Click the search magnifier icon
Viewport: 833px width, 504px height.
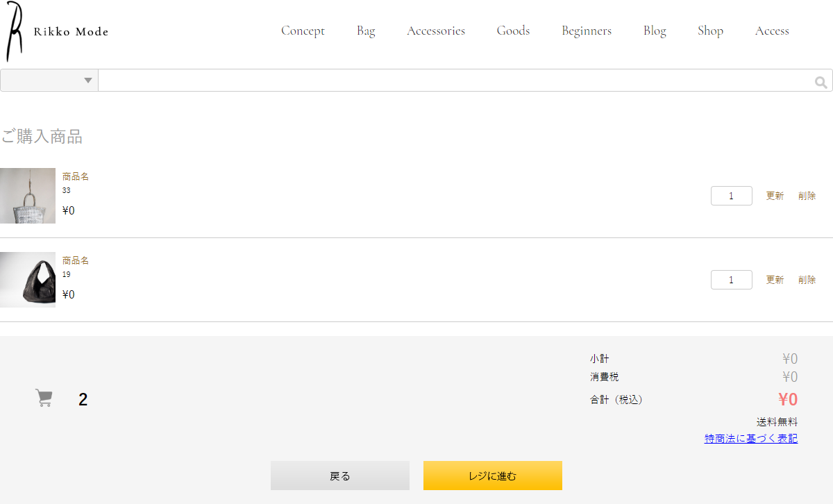click(x=821, y=83)
